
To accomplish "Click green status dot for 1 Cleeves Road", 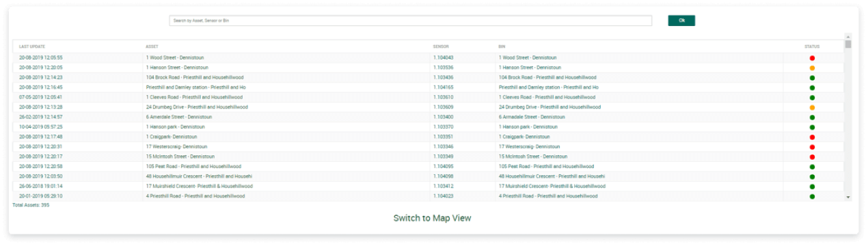I will pyautogui.click(x=812, y=98).
